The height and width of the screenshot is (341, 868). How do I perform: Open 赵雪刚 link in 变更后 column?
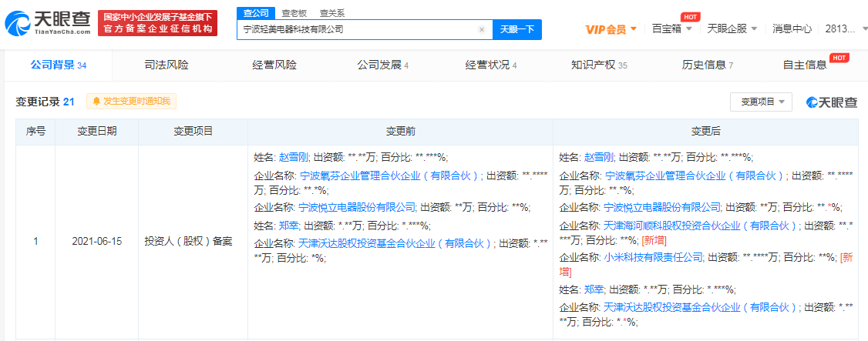(x=597, y=157)
